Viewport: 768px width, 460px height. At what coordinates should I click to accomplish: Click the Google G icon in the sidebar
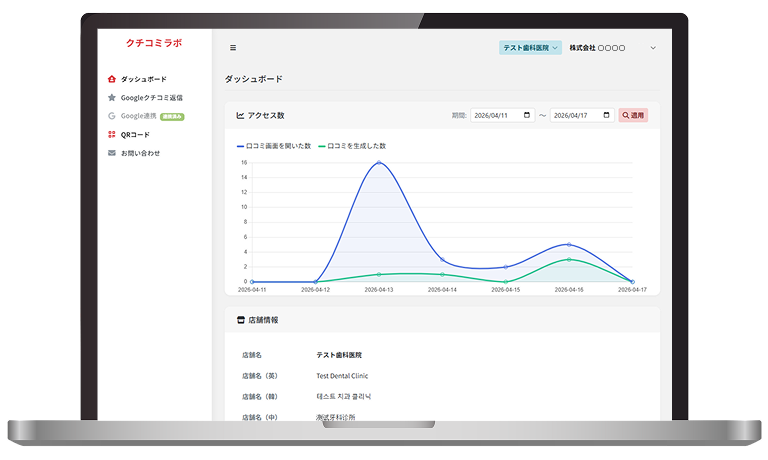click(x=112, y=116)
